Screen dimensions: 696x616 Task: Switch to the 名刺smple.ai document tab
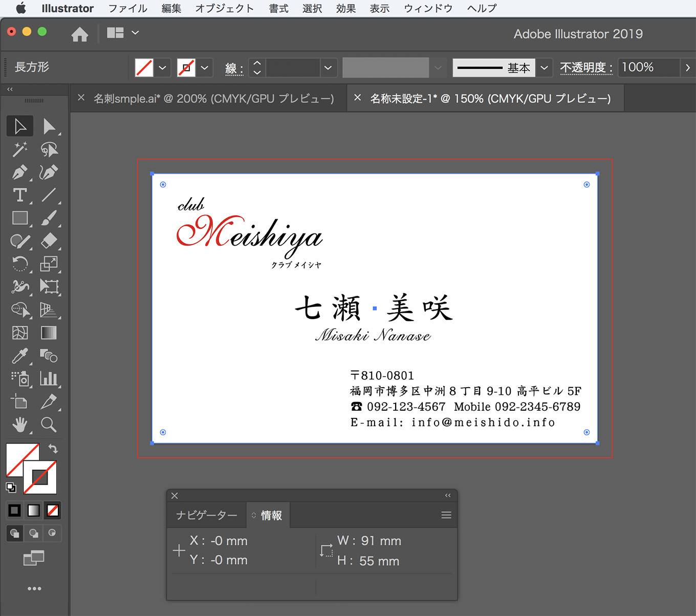pyautogui.click(x=213, y=98)
